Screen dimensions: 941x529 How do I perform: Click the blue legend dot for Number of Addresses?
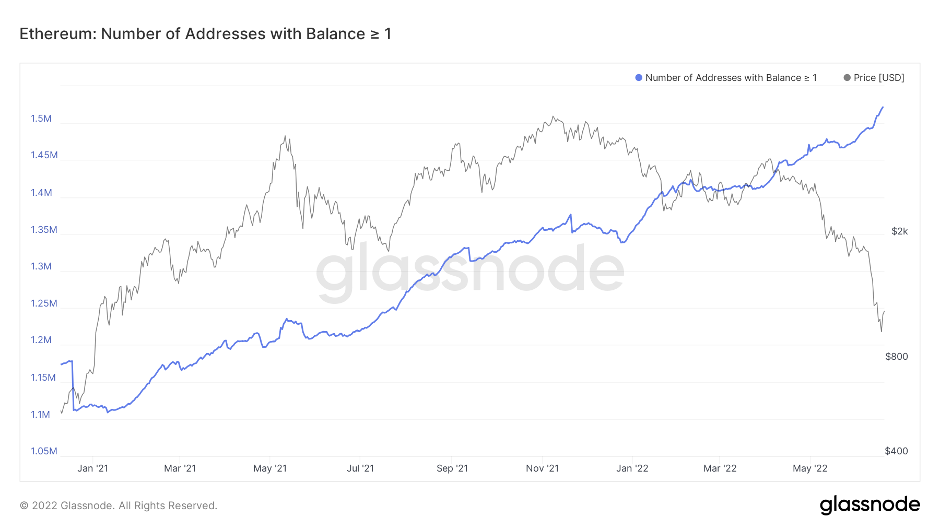click(639, 78)
